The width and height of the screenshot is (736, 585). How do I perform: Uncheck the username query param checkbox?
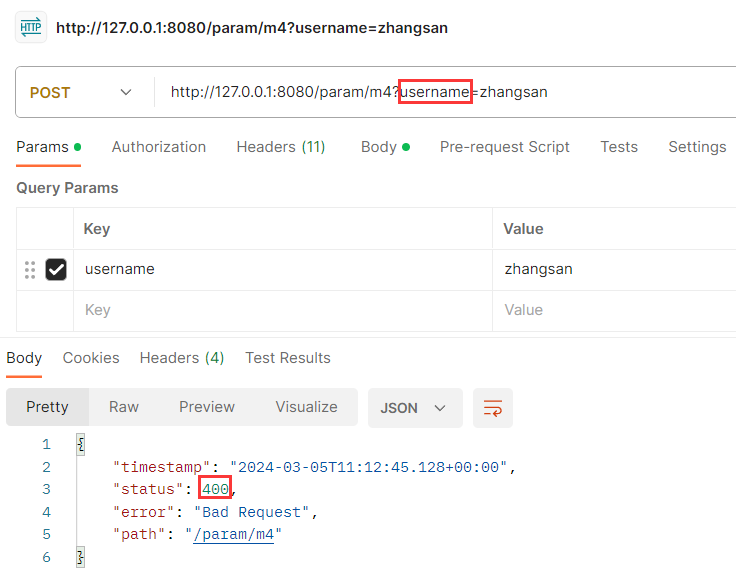[56, 269]
